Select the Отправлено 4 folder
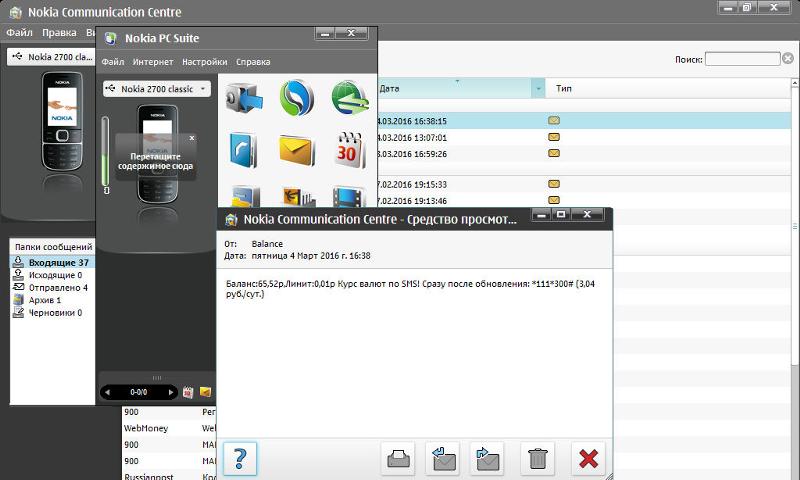 [x=53, y=288]
